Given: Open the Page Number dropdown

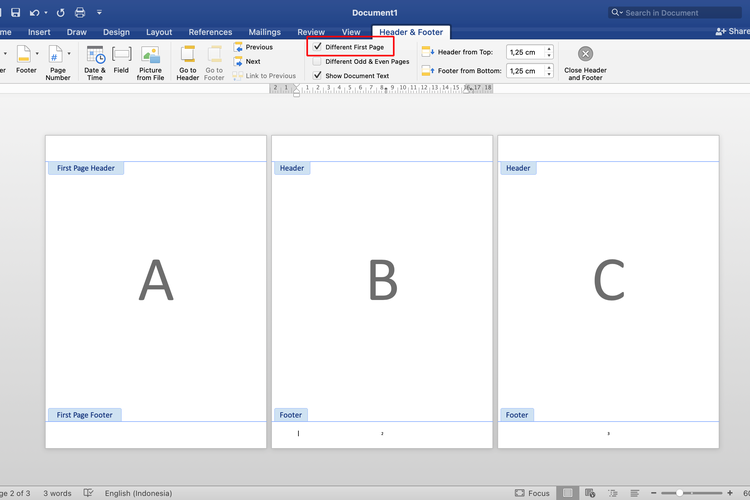Looking at the screenshot, I should click(68, 53).
